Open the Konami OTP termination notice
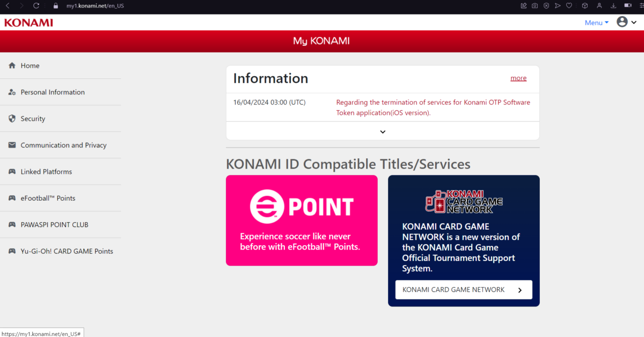Screen dimensions: 644x337 point(433,107)
